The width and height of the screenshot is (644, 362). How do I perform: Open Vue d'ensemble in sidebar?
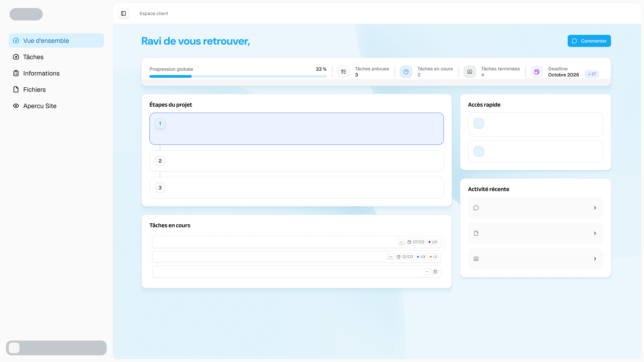coord(56,40)
